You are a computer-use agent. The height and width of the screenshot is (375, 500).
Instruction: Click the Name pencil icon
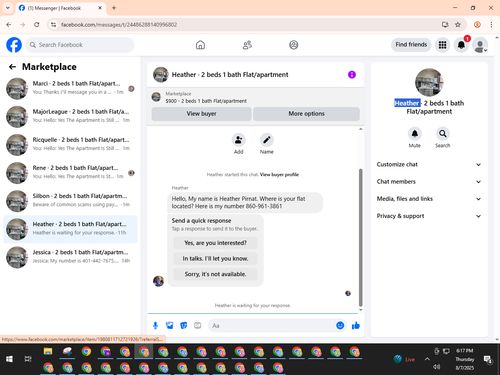(x=267, y=140)
